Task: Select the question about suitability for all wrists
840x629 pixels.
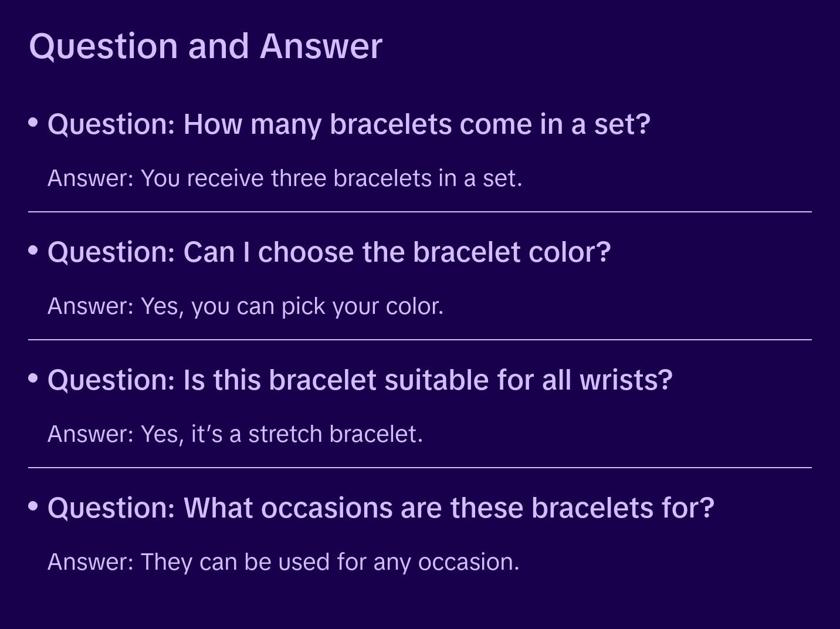Action: (x=360, y=380)
